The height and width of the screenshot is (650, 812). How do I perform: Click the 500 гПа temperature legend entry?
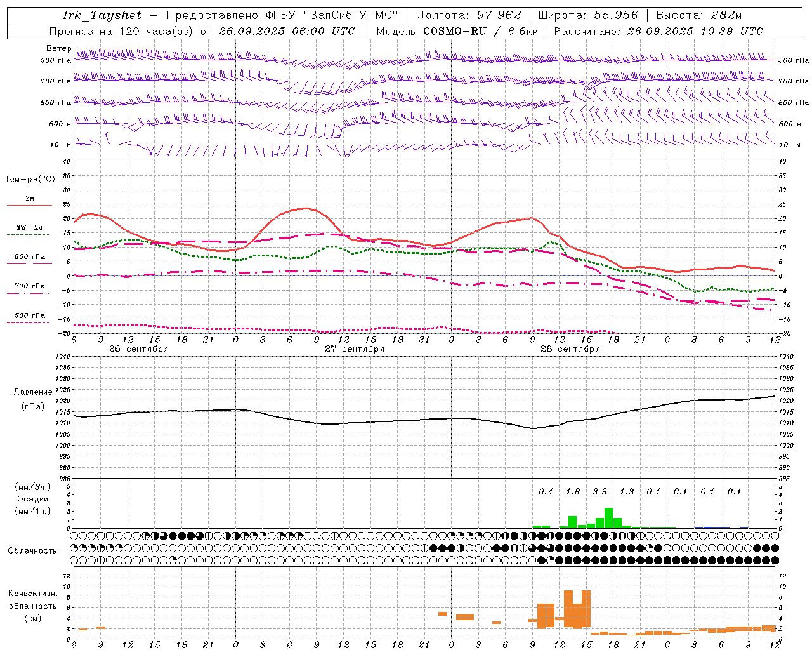pyautogui.click(x=30, y=315)
